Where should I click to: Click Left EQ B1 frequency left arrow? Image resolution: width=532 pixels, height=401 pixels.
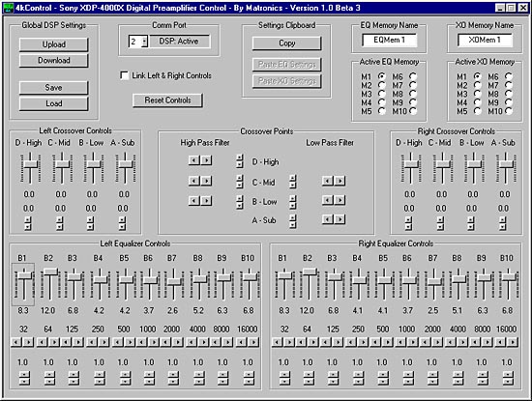point(16,342)
